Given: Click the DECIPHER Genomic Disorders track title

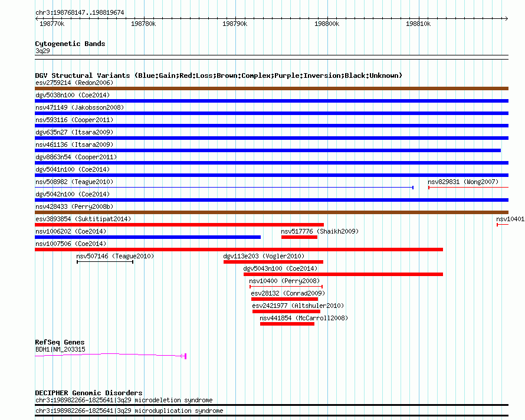Looking at the screenshot, I should point(88,392).
